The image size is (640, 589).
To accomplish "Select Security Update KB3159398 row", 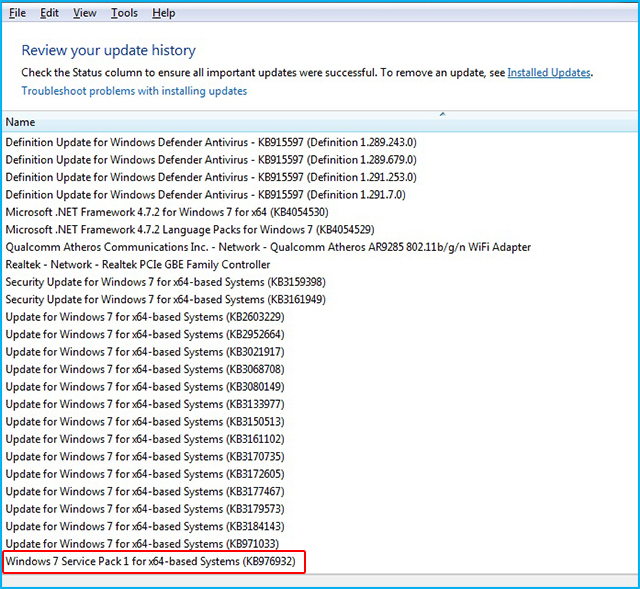I will [x=165, y=282].
